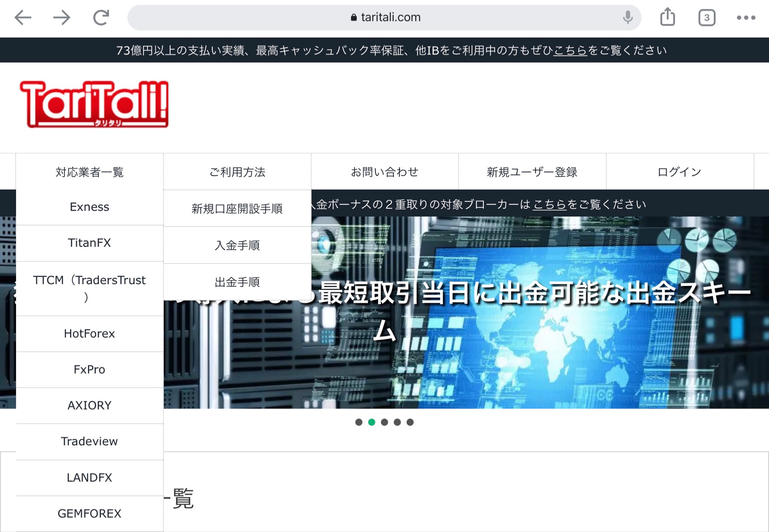Tap the taritali.com address field

click(384, 18)
